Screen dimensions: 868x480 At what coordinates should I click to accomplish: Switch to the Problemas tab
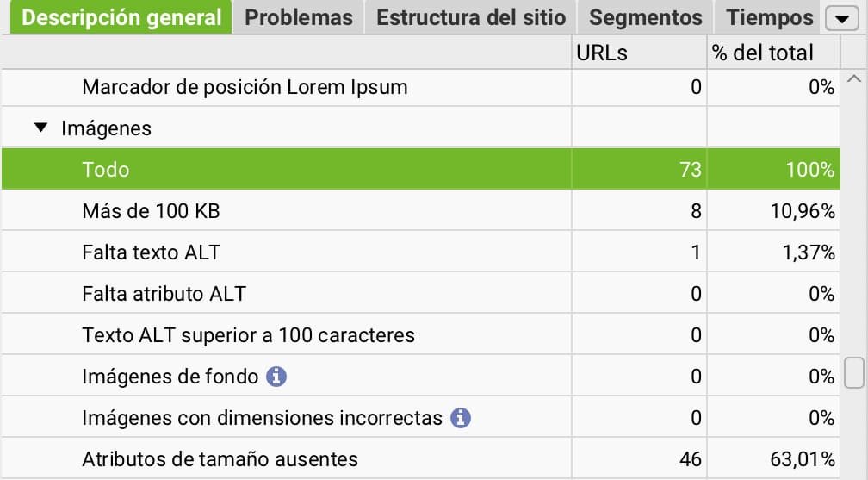click(299, 17)
